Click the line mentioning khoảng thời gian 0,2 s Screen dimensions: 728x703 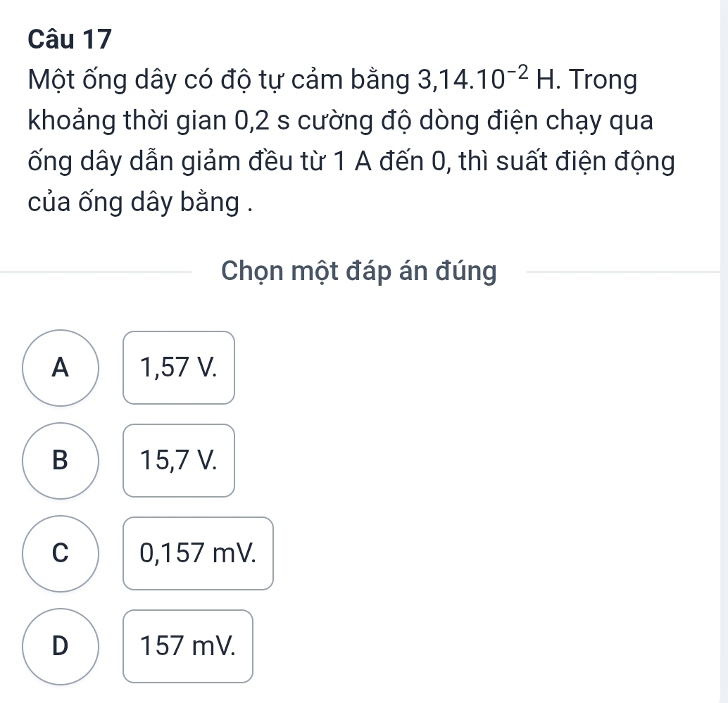pos(340,120)
